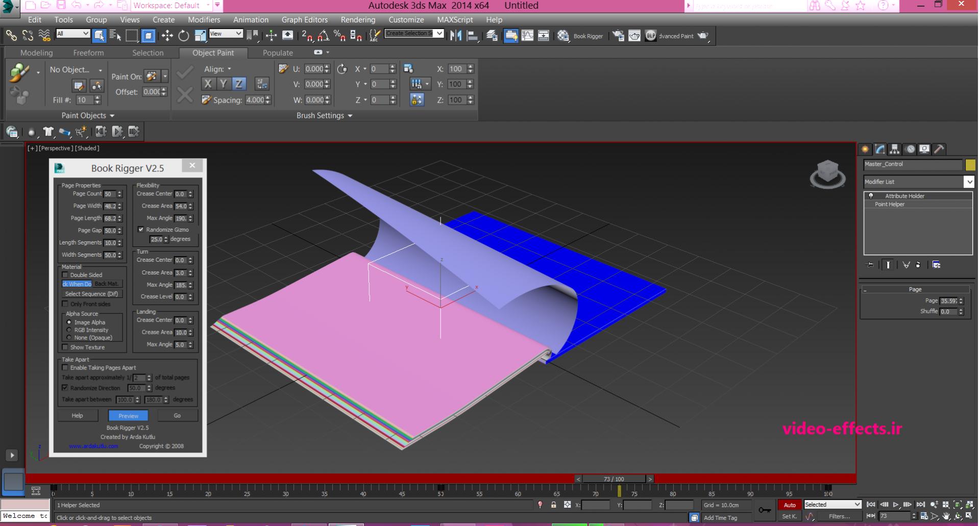Click Zoom Extents All Selected icon

(x=969, y=505)
